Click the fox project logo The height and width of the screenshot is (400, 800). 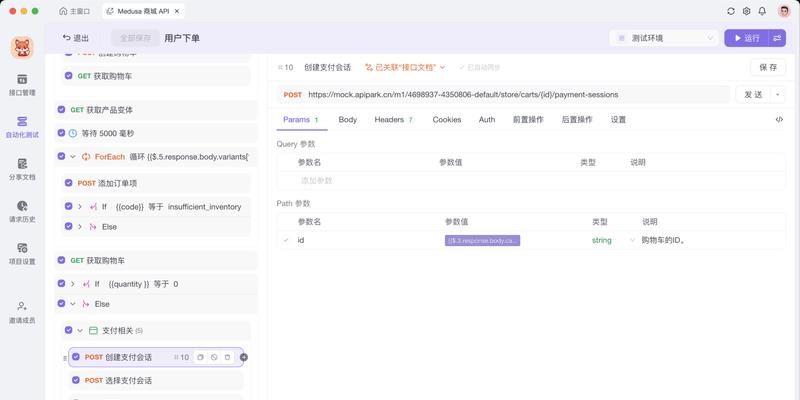[x=22, y=47]
